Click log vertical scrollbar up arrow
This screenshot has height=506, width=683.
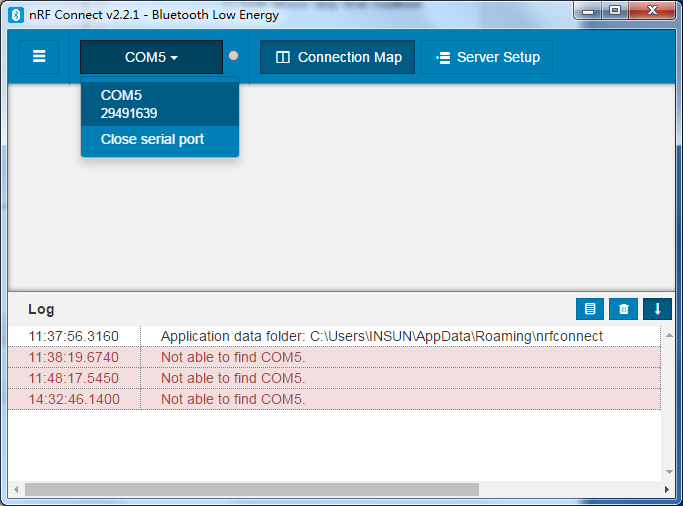[x=669, y=335]
